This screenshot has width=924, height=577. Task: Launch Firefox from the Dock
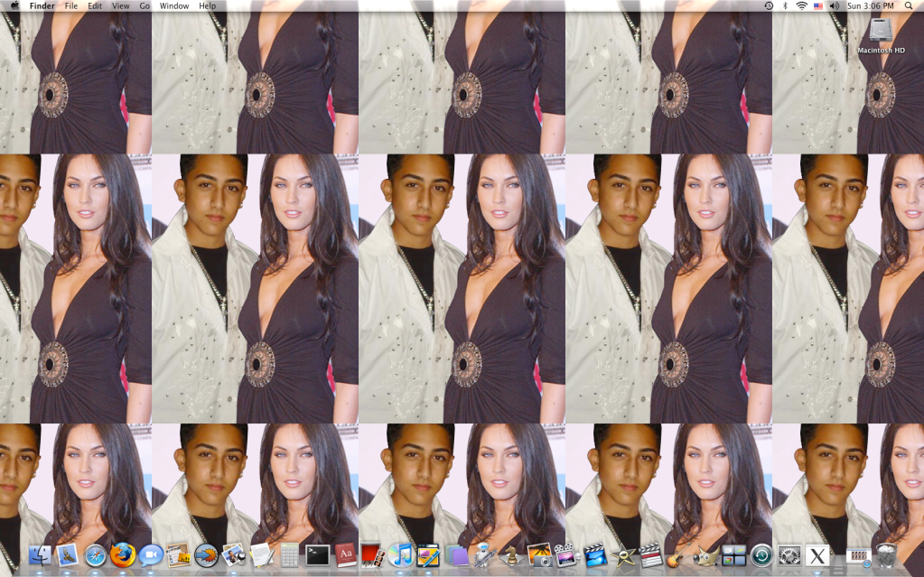tap(123, 555)
